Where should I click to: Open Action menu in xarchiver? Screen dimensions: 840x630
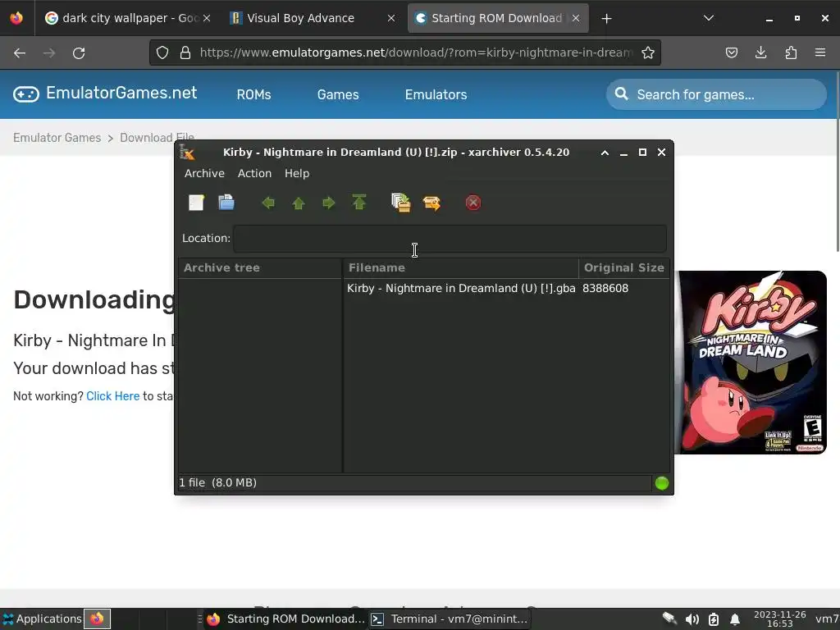coord(254,174)
